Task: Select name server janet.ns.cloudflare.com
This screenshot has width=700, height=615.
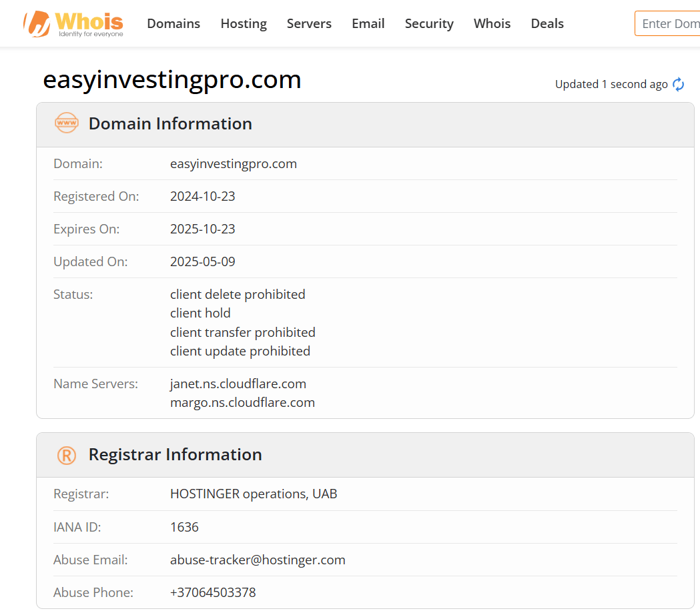Action: coord(238,384)
